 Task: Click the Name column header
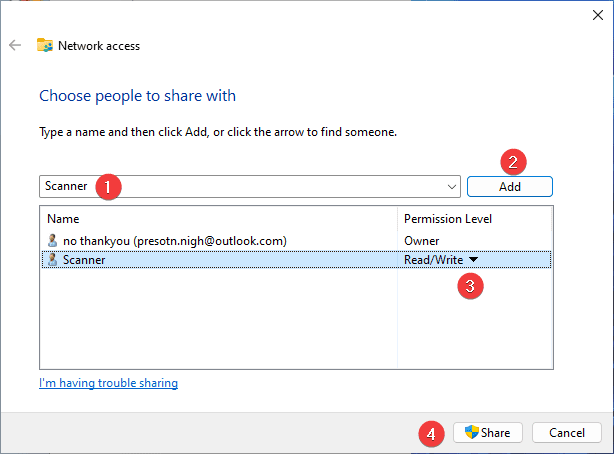coord(62,218)
